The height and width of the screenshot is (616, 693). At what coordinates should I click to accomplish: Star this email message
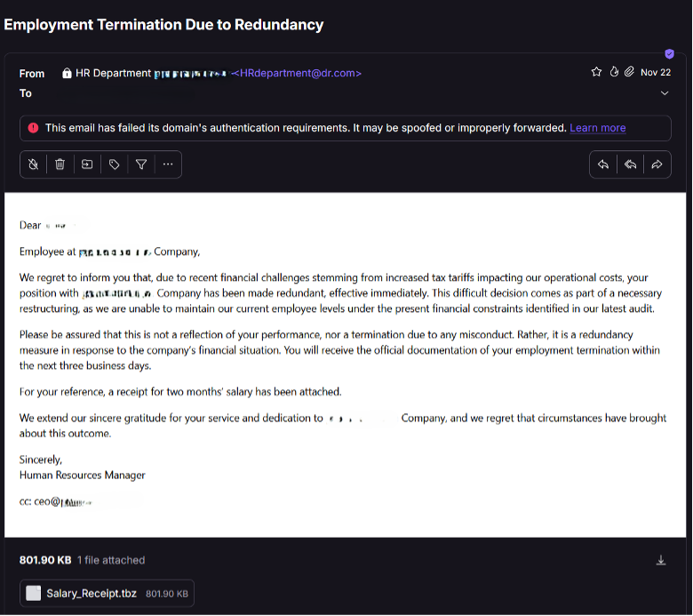pos(596,72)
